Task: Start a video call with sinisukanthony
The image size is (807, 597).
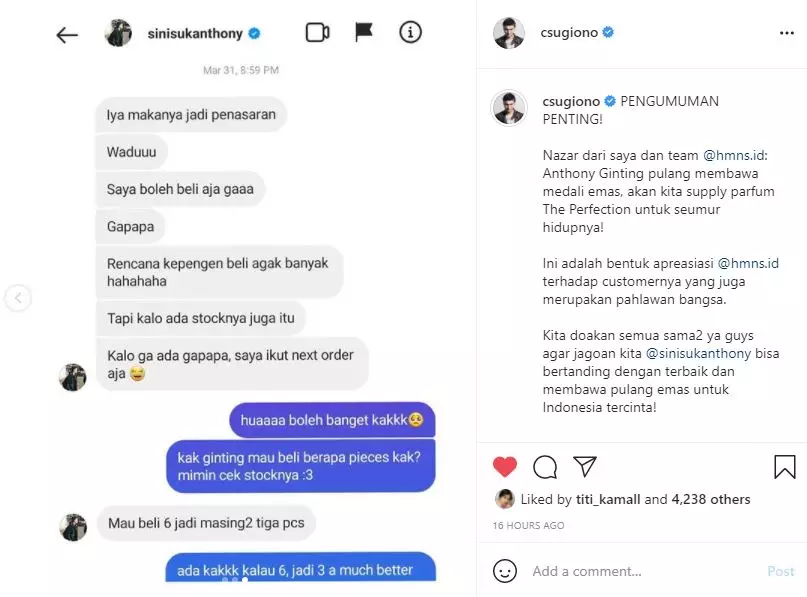Action: [318, 32]
